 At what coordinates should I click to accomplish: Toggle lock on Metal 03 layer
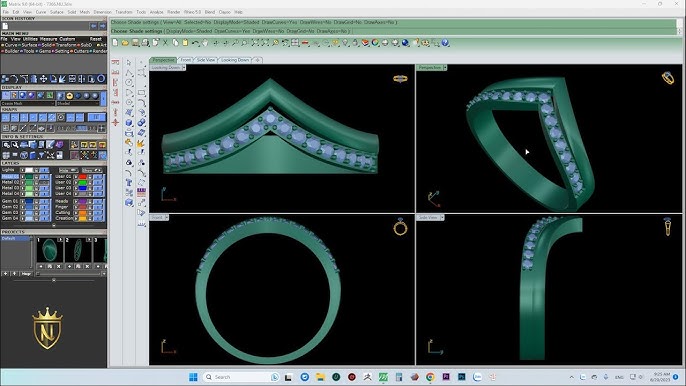coord(37,188)
